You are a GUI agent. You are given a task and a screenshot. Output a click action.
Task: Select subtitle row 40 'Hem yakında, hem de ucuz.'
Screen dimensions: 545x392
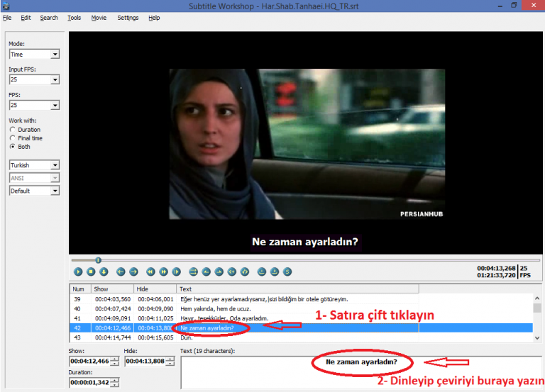[x=301, y=308]
